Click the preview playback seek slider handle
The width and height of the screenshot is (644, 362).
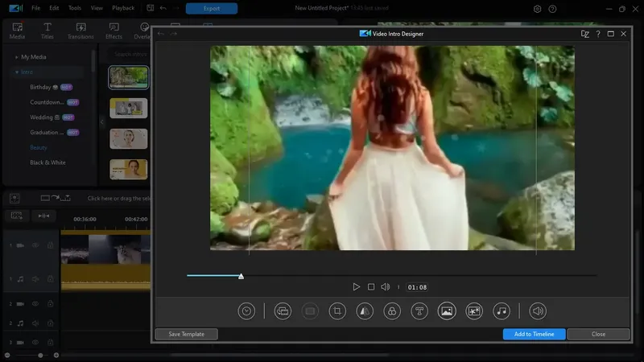pyautogui.click(x=241, y=276)
